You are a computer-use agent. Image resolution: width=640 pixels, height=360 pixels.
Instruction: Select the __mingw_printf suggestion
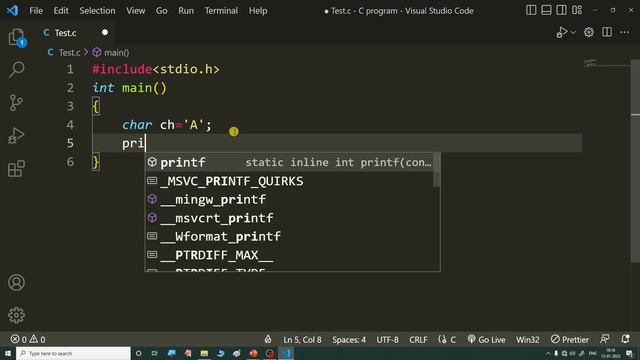(289, 199)
